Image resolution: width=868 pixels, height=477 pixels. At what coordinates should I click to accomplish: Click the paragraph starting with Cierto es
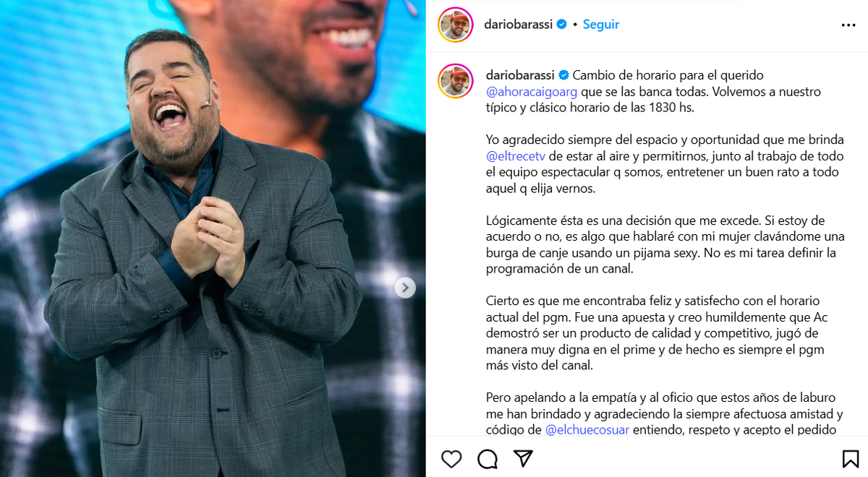click(x=655, y=333)
